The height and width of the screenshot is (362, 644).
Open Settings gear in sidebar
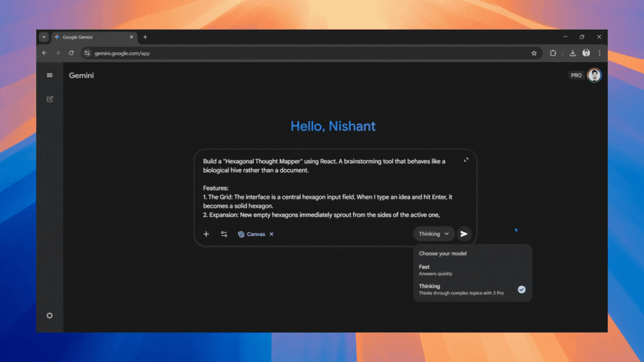click(x=50, y=316)
